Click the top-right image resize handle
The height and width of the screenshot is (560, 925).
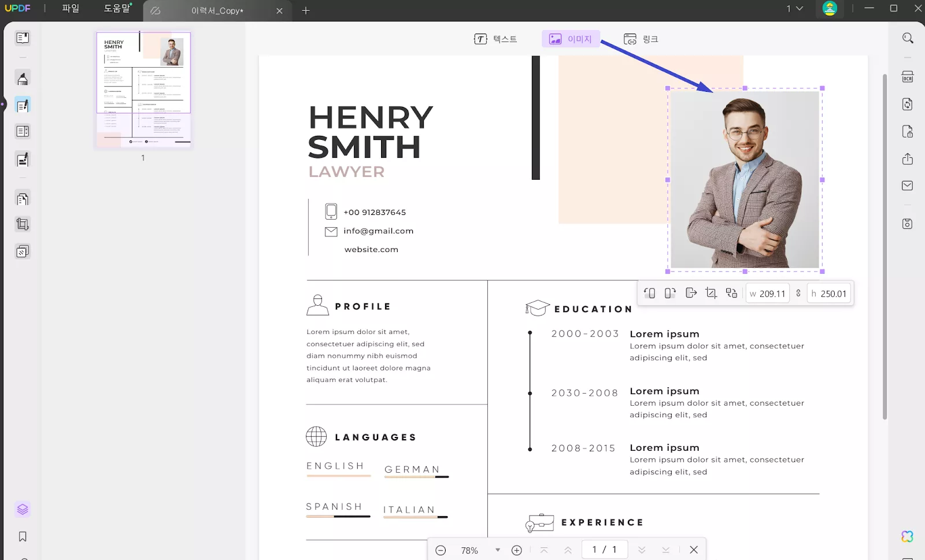[x=822, y=88]
